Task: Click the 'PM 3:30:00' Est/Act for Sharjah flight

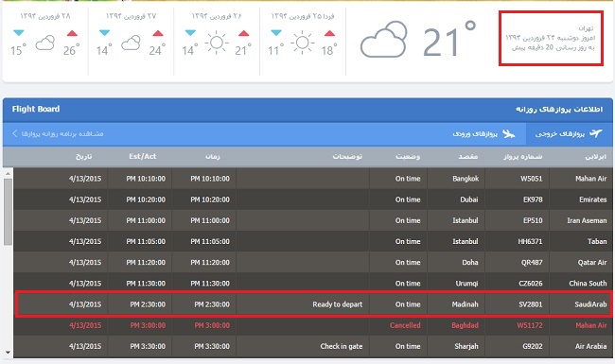Action: click(148, 346)
